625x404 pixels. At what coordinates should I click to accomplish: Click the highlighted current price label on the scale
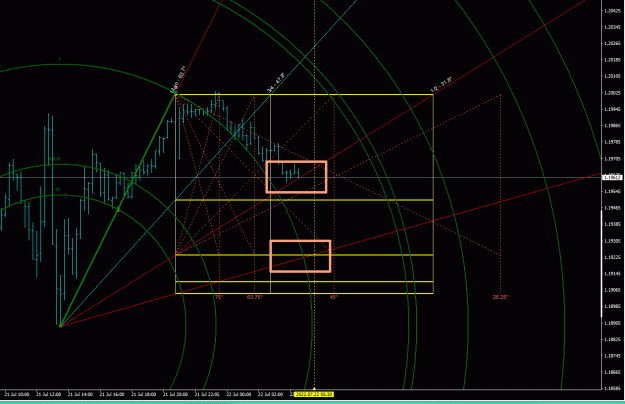(x=613, y=177)
